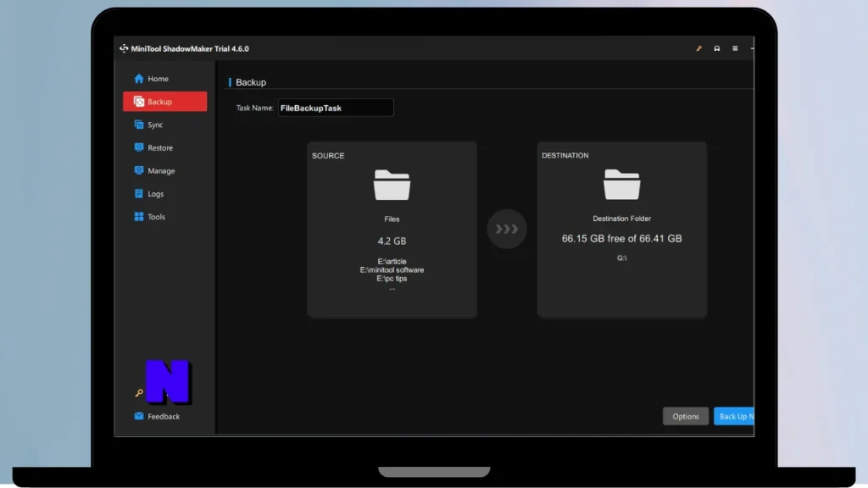Screen dimensions: 868x488
Task: Click the Logs document icon
Action: point(138,194)
